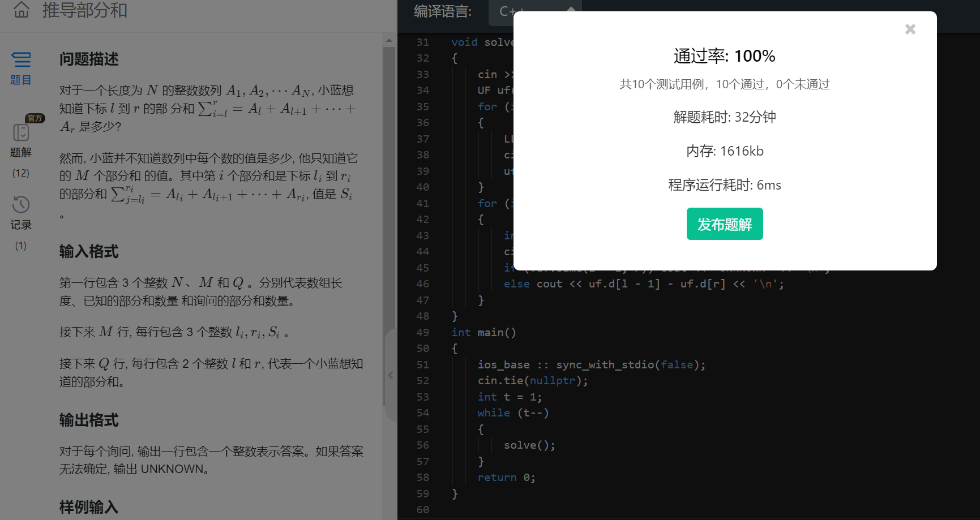Open the 题解 solutions icon in the sidebar

(x=20, y=132)
